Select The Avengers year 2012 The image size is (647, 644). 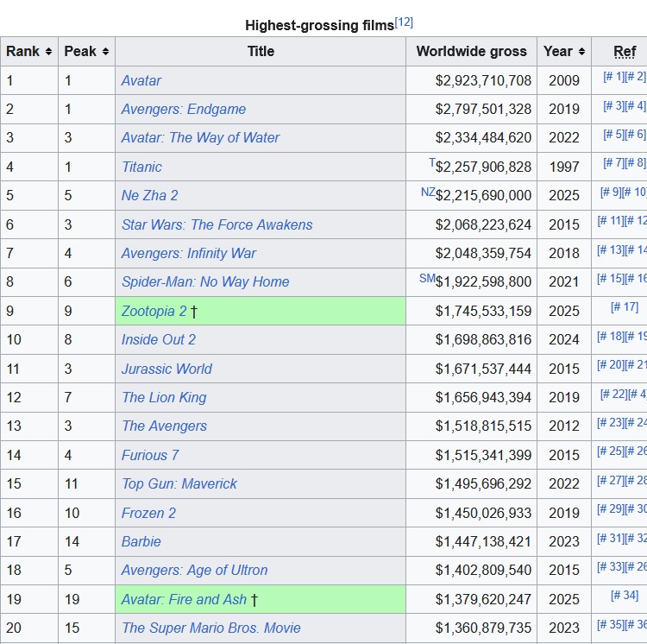[x=564, y=426]
